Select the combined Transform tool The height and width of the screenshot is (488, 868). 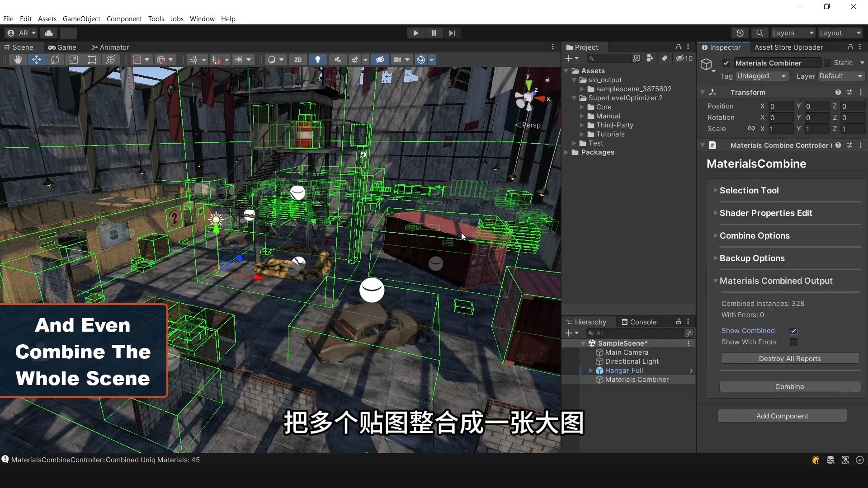111,60
